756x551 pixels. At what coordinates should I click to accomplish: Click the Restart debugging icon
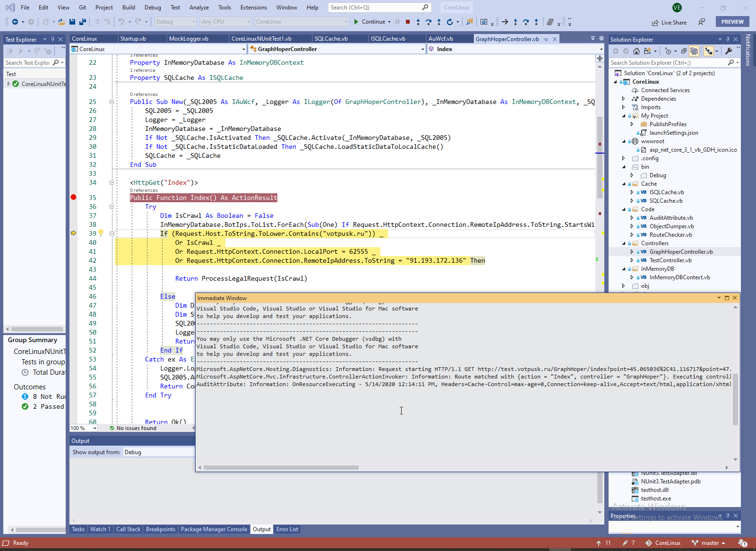pos(450,22)
